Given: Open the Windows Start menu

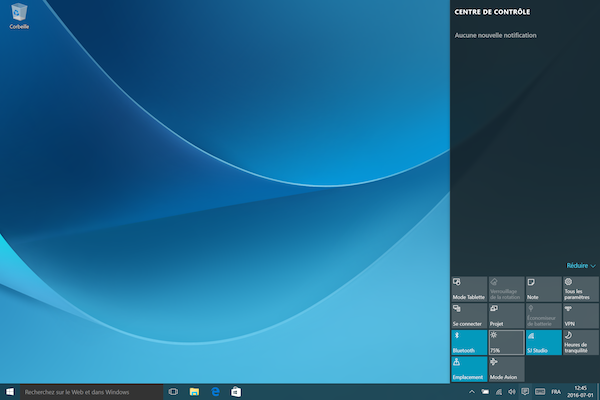Looking at the screenshot, I should [x=10, y=392].
